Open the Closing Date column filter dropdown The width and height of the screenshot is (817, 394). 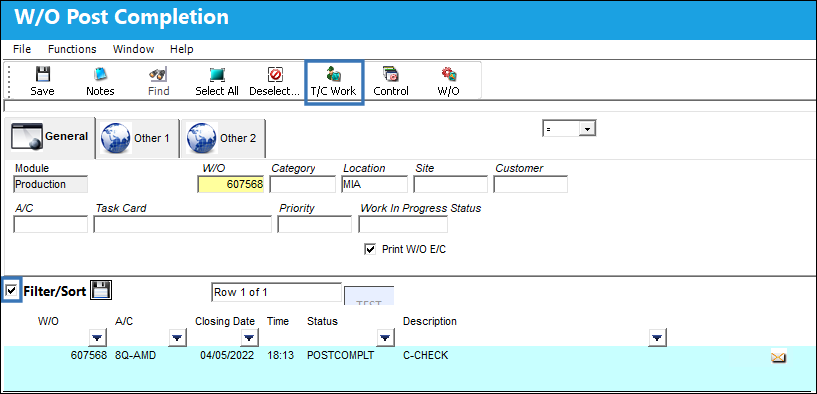(x=250, y=338)
